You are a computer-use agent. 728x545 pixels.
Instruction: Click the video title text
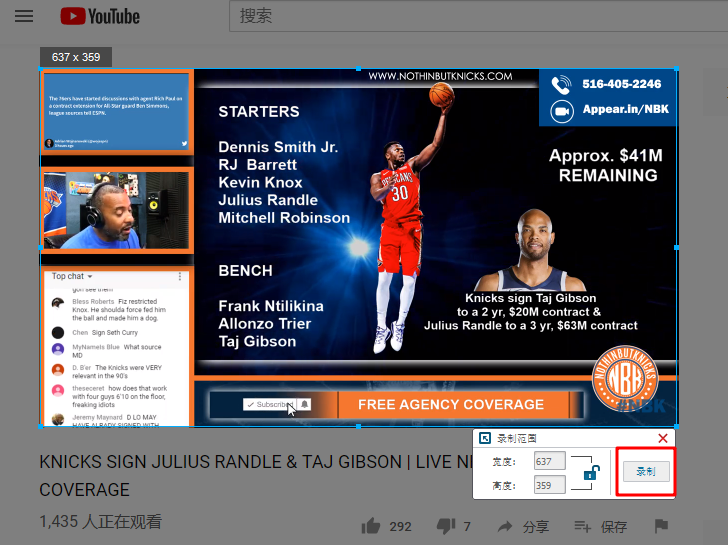pyautogui.click(x=256, y=475)
